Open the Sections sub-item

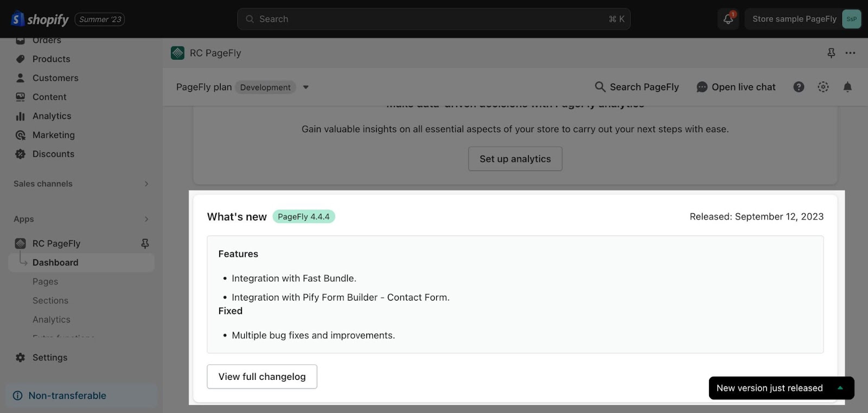pyautogui.click(x=50, y=301)
